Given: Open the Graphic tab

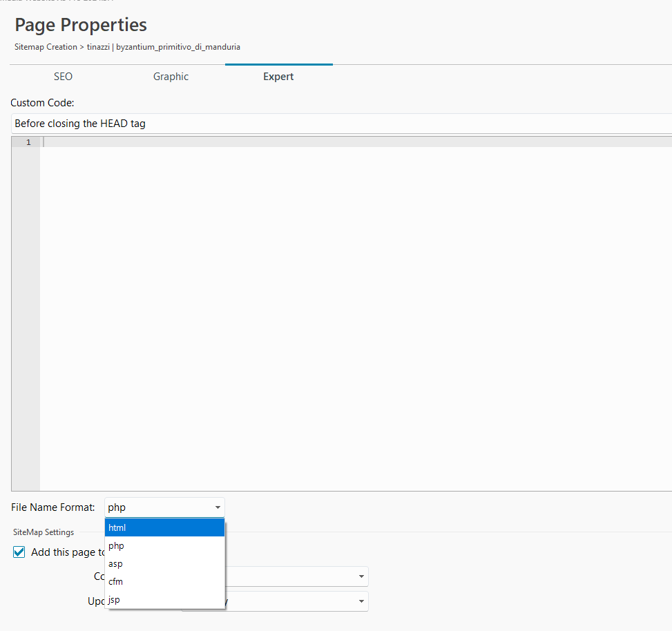Looking at the screenshot, I should [x=171, y=77].
